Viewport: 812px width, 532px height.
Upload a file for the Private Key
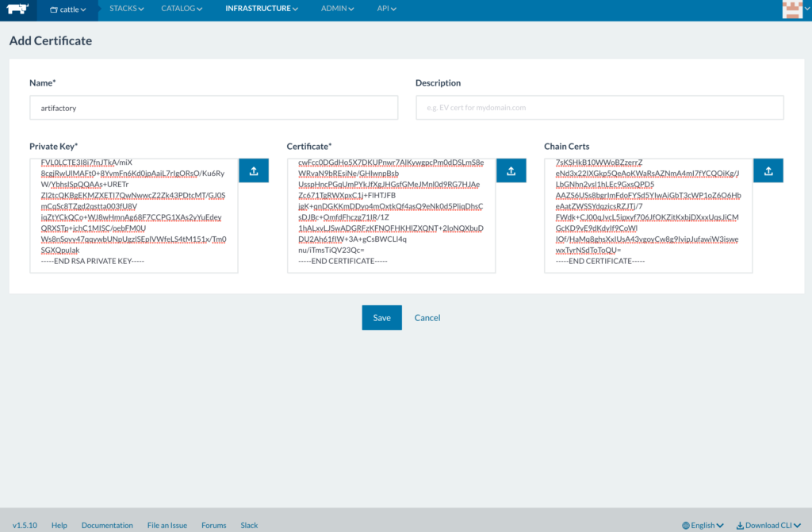pyautogui.click(x=253, y=170)
